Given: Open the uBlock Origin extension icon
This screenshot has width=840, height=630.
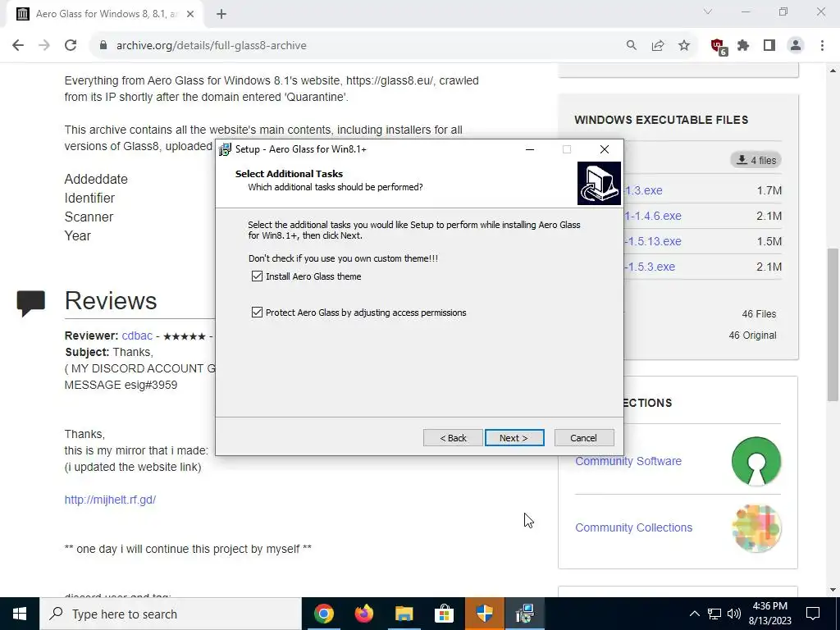Looking at the screenshot, I should pos(719,47).
